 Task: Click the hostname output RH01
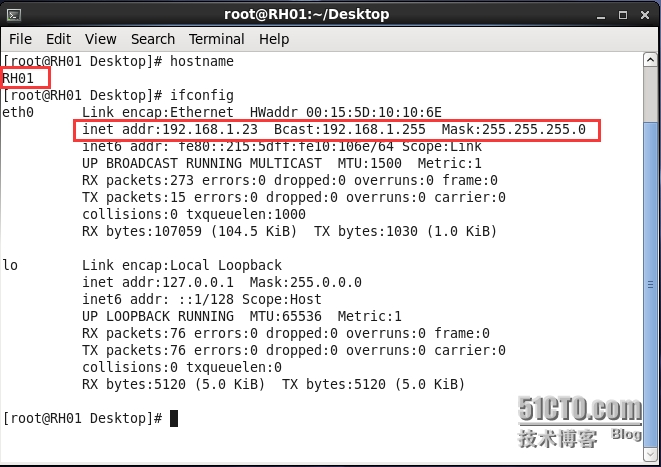tap(18, 78)
